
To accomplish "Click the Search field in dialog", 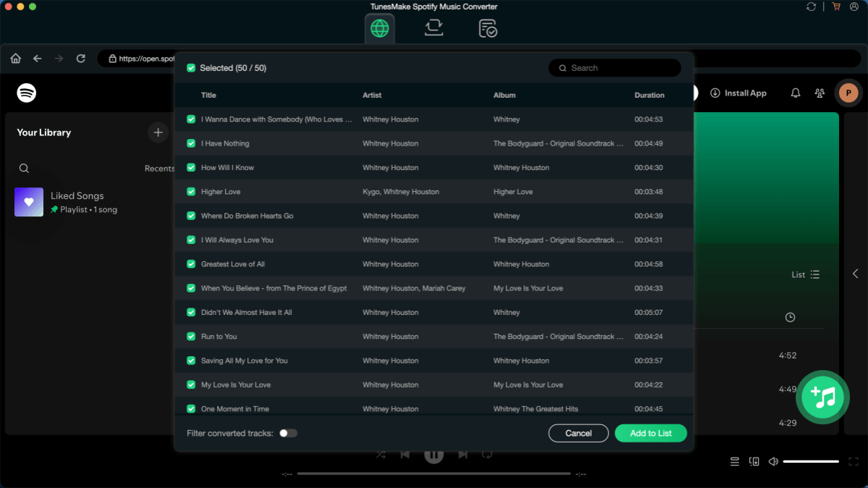I will coord(615,68).
